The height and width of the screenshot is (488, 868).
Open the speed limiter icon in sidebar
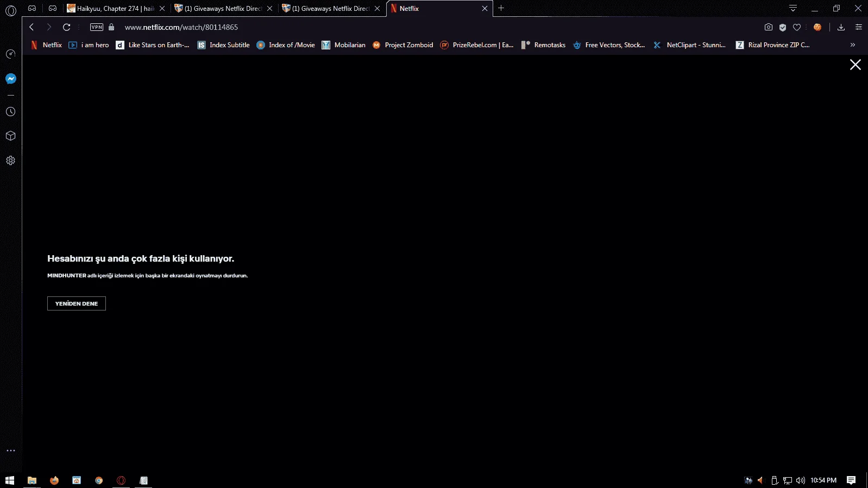pyautogui.click(x=10, y=54)
